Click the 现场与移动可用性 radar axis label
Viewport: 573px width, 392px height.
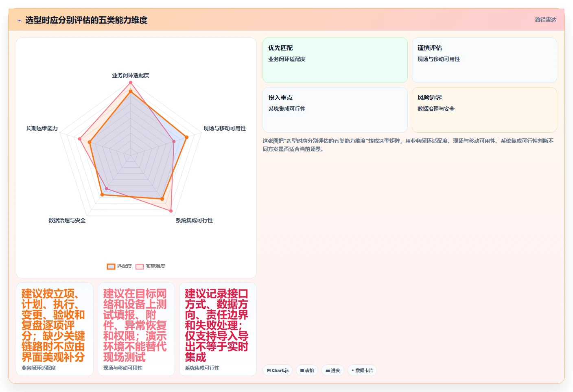(x=225, y=128)
